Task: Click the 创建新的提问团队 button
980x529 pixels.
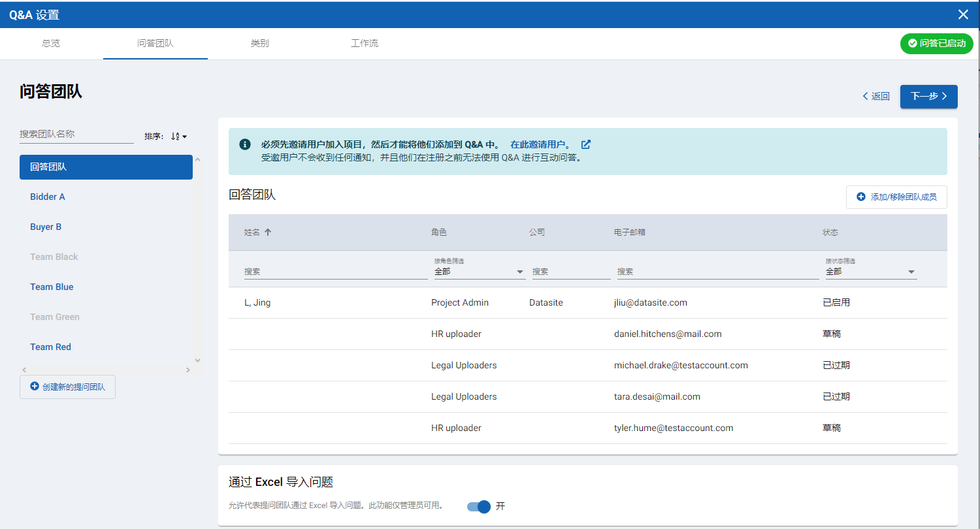Action: coord(68,387)
